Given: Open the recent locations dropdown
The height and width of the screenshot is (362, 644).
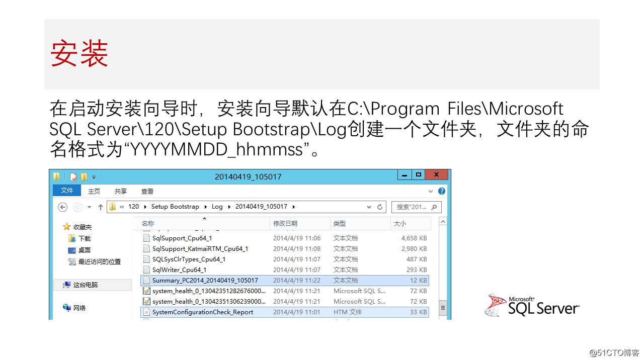Looking at the screenshot, I should [90, 207].
